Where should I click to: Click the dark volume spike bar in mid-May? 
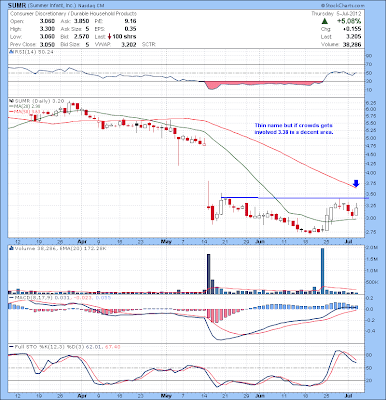[209, 274]
